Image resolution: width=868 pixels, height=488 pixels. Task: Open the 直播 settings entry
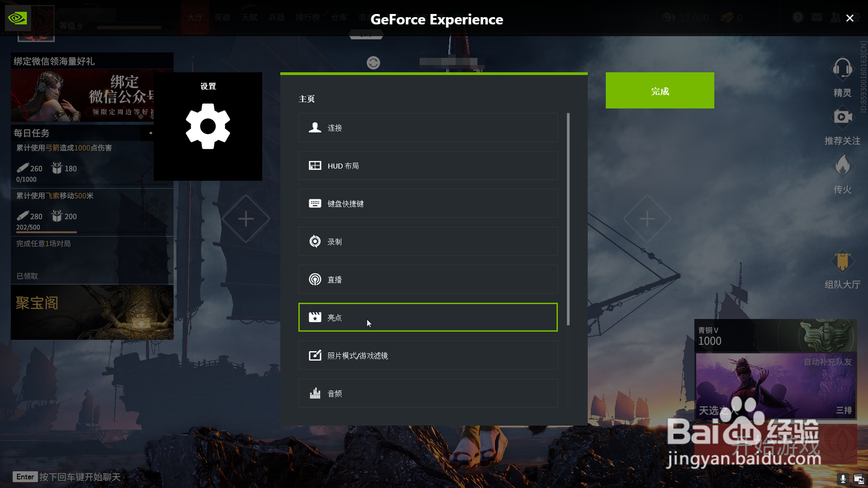[x=428, y=279]
